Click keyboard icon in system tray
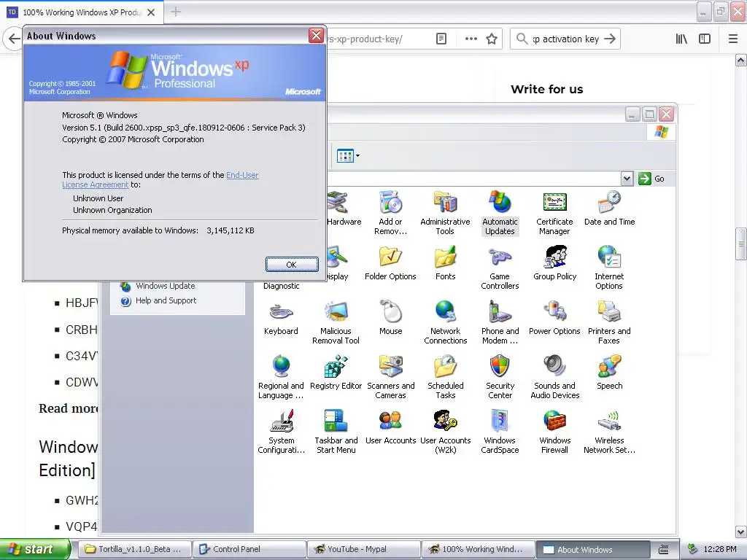This screenshot has height=560, width=747. pos(664,550)
